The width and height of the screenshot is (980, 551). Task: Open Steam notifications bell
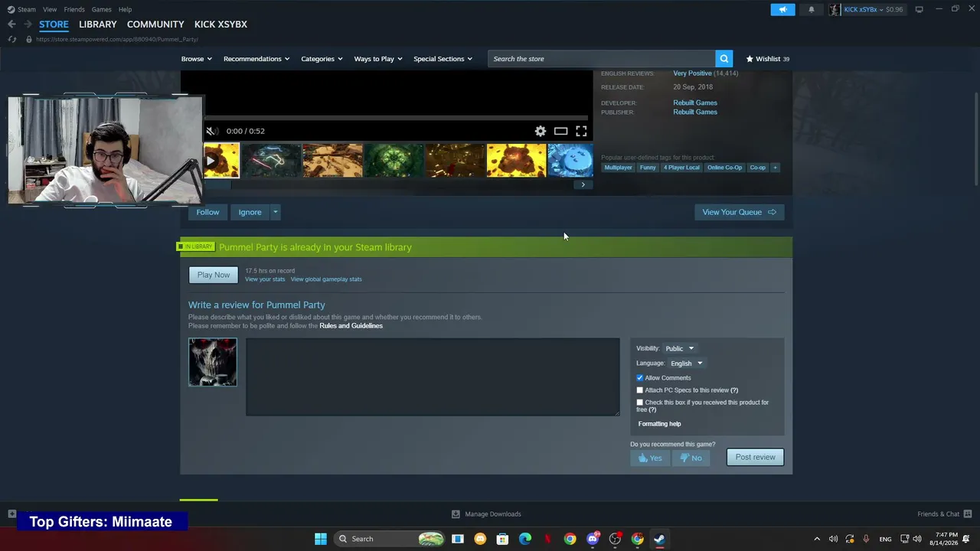(x=812, y=9)
